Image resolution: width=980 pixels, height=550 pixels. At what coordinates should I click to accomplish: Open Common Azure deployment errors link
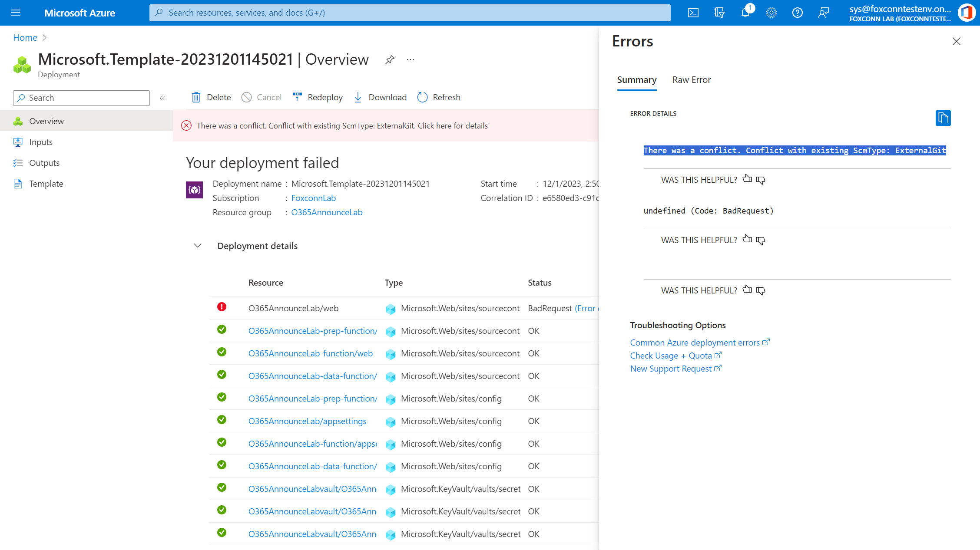pos(695,343)
